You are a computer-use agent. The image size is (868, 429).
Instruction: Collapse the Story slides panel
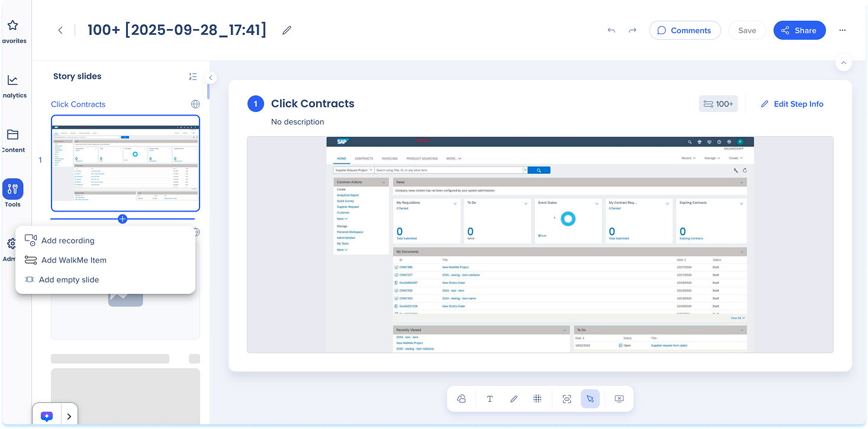pos(211,78)
